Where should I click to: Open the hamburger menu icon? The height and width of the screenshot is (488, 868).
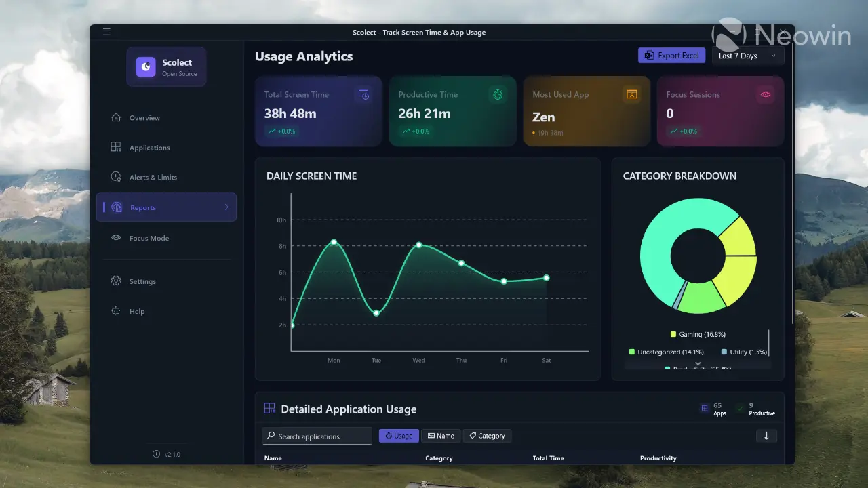(x=106, y=32)
